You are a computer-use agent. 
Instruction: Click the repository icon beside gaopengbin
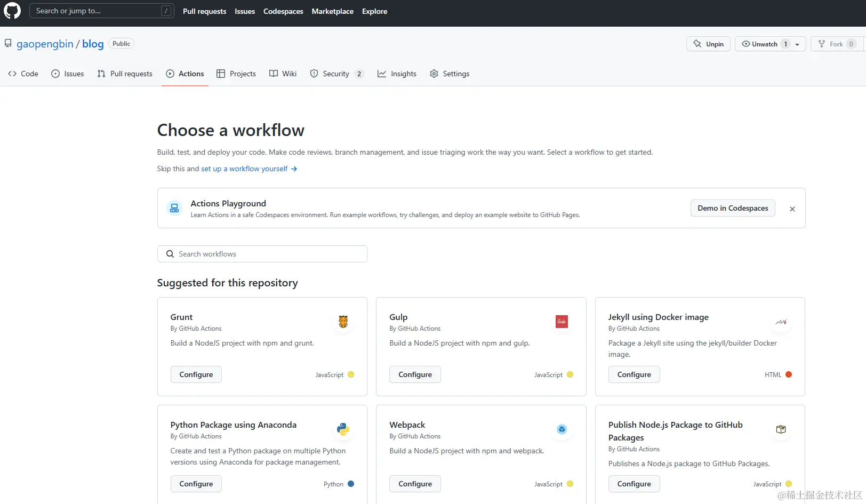pos(8,43)
